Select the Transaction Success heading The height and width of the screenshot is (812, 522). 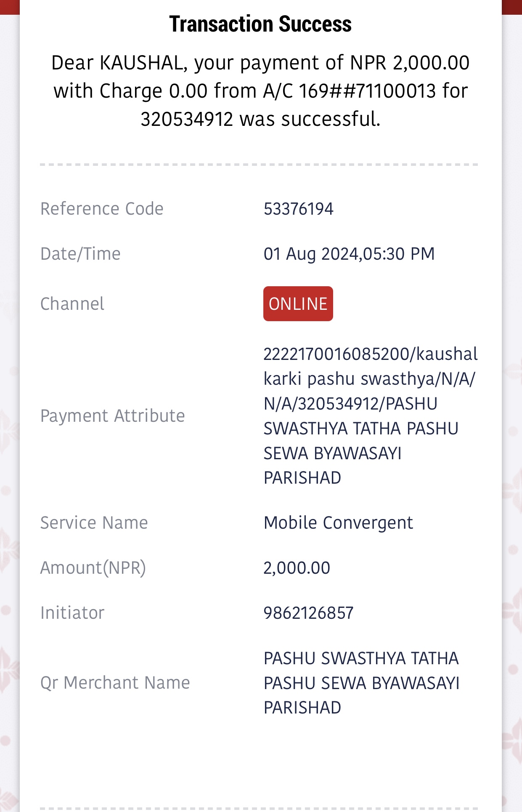click(x=260, y=24)
